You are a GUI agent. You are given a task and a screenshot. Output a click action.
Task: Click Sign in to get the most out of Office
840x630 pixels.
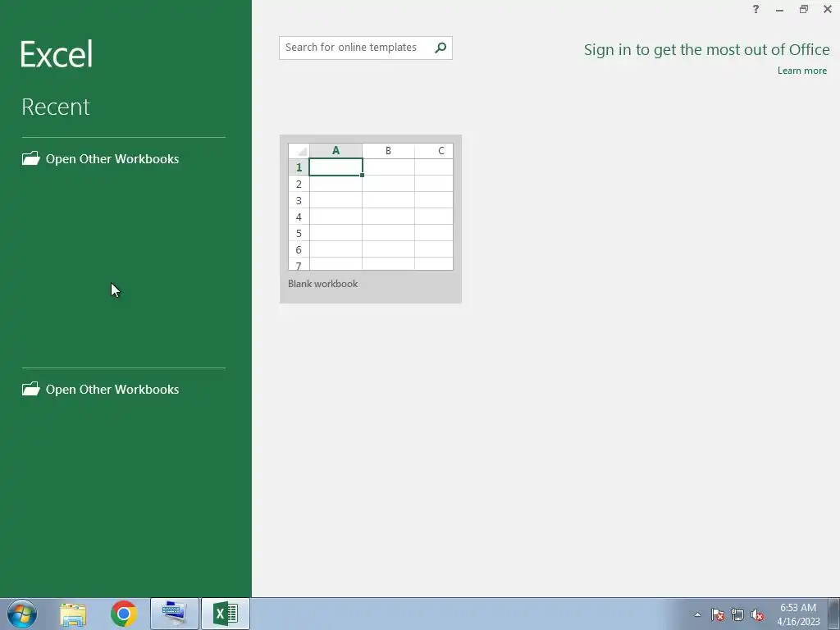706,50
